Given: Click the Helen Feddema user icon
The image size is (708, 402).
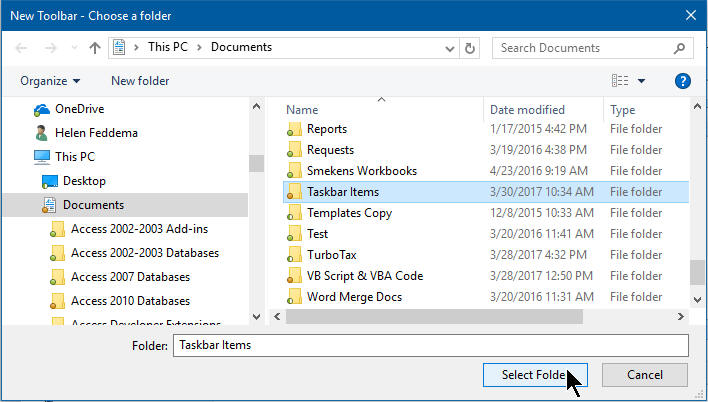Looking at the screenshot, I should click(x=42, y=133).
